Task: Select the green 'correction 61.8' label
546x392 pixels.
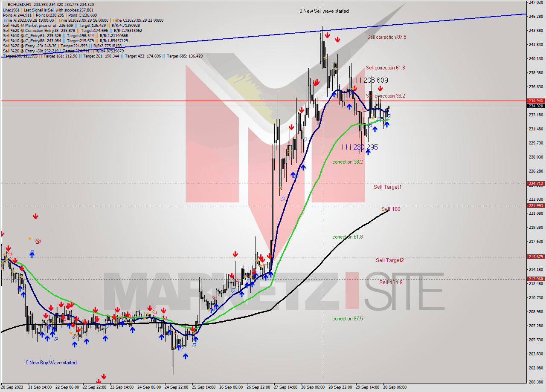Action: pyautogui.click(x=348, y=237)
